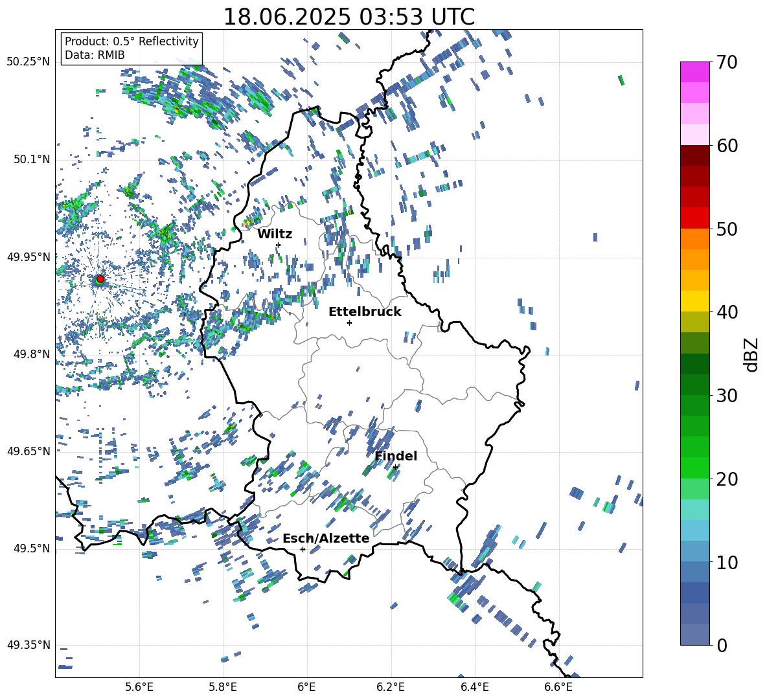Click the 6.2°E longitude label
Viewport: 767px width, 700px height.
click(391, 687)
